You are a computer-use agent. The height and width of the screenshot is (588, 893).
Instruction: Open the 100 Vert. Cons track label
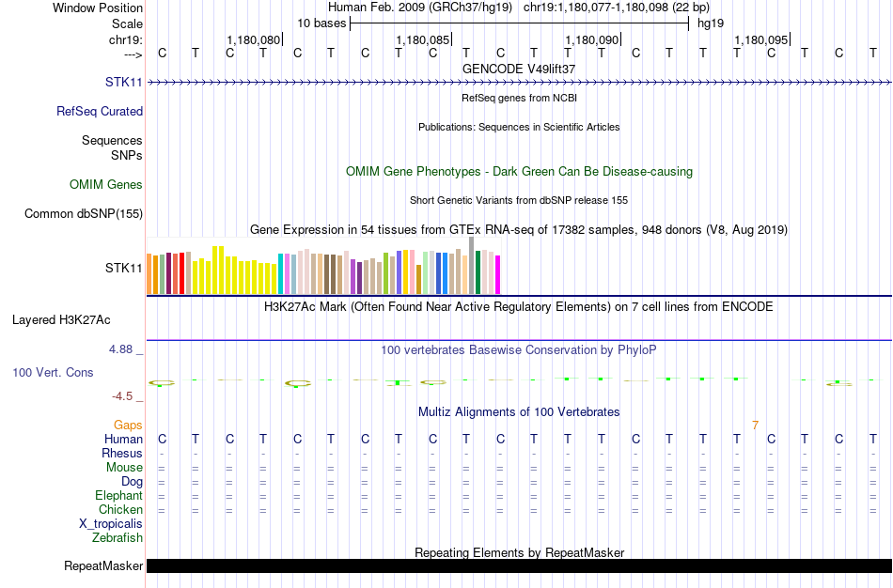[x=53, y=372]
